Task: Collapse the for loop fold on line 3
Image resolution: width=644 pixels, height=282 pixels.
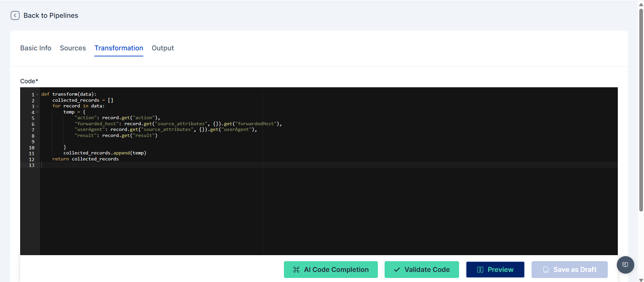Action: click(37, 106)
